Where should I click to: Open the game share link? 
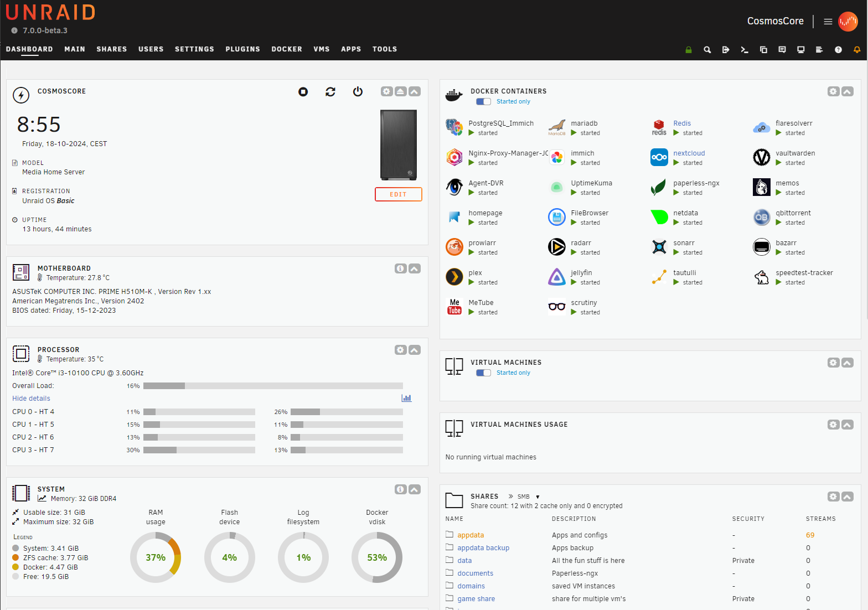pos(476,599)
